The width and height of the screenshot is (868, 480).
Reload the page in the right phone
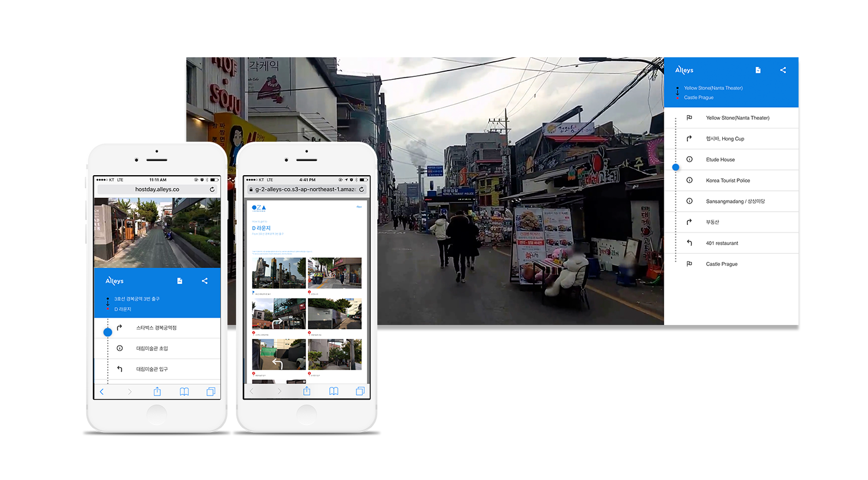point(362,189)
